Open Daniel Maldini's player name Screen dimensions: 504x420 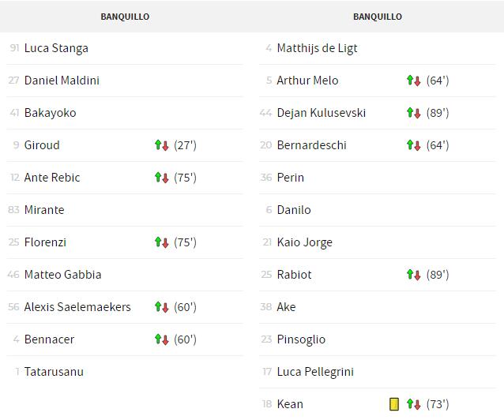click(62, 81)
